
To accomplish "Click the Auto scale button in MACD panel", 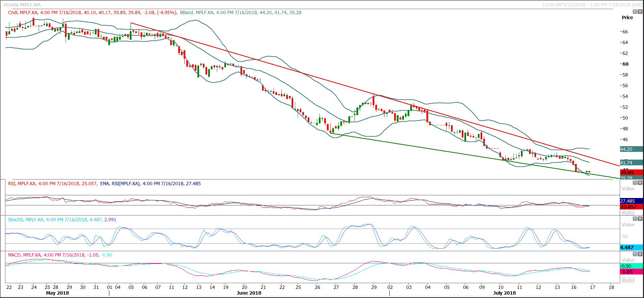I will click(628, 280).
